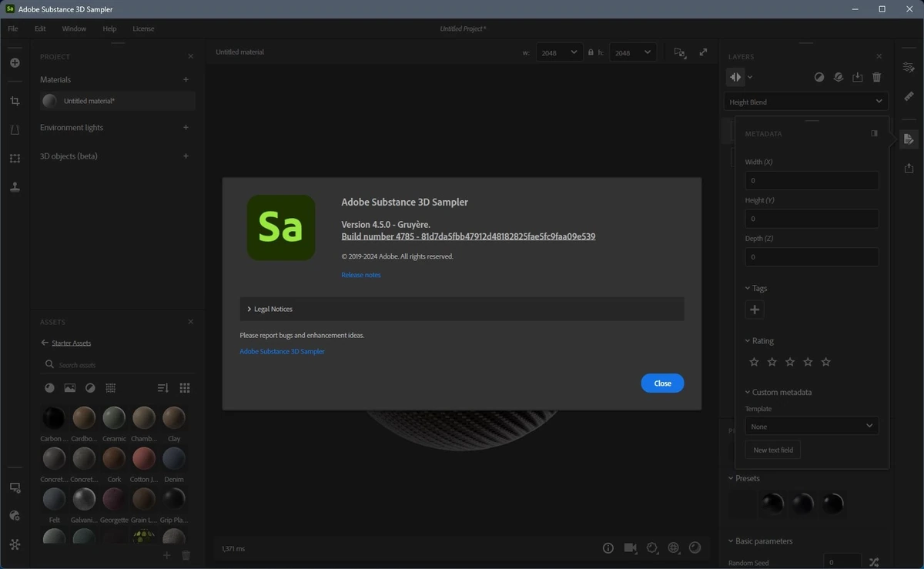Toggle the blend mode split button in Layers

(x=735, y=77)
